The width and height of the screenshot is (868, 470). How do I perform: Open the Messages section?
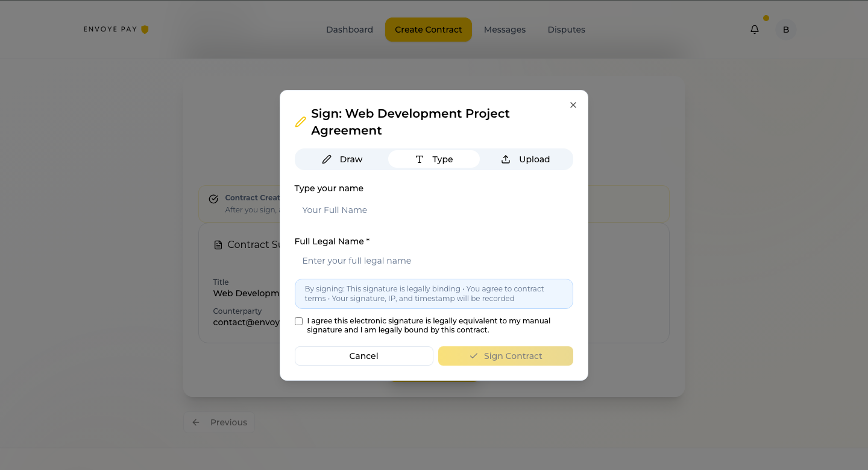click(505, 29)
